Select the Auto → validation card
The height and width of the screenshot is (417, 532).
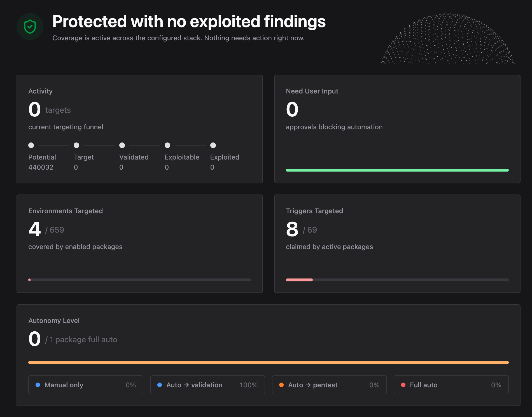point(207,385)
